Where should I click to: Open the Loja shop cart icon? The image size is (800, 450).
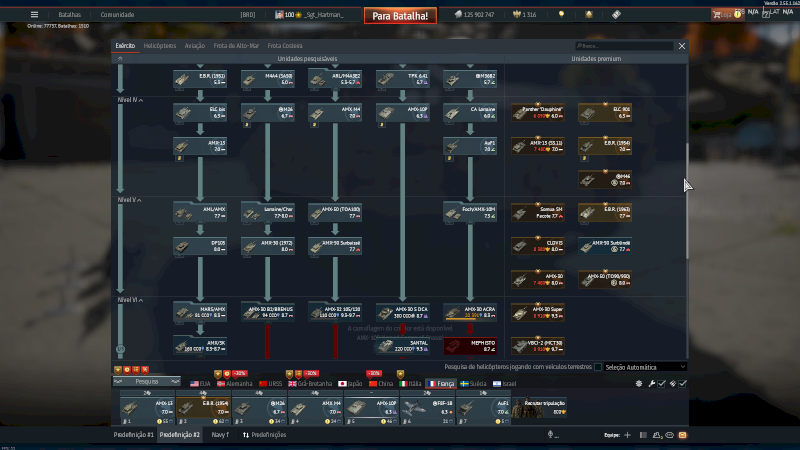click(716, 15)
